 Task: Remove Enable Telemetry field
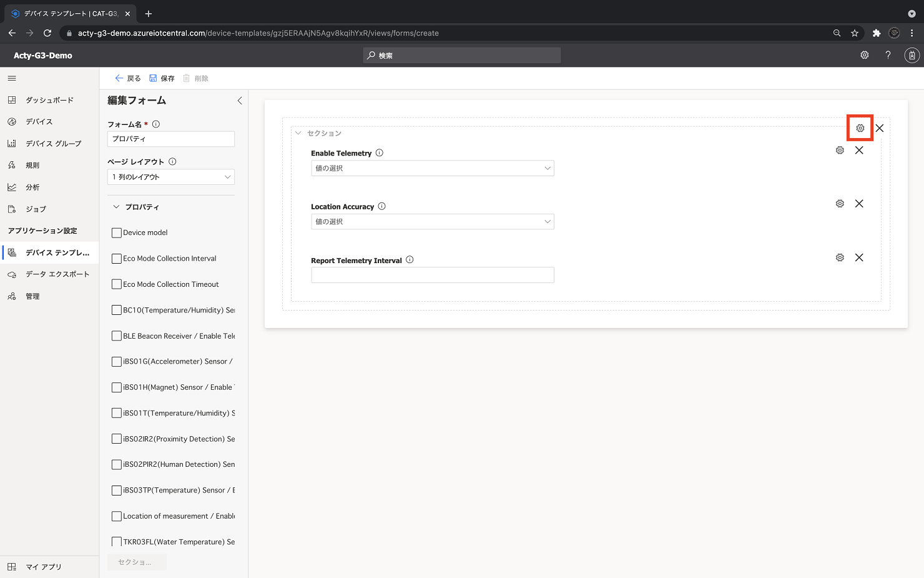(x=859, y=150)
